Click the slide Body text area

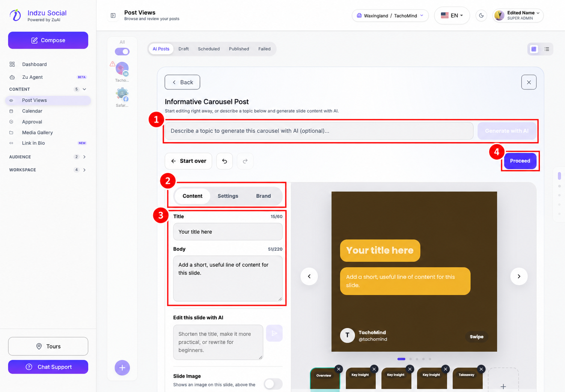coord(228,278)
